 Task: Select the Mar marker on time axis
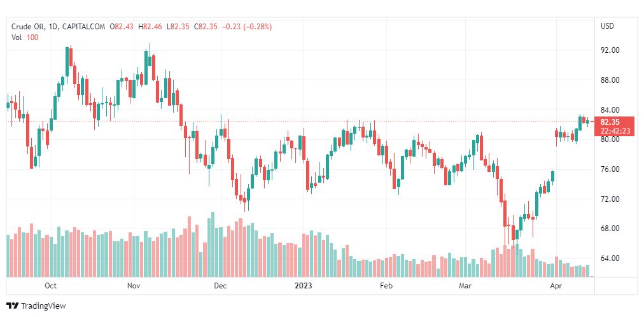click(x=468, y=286)
